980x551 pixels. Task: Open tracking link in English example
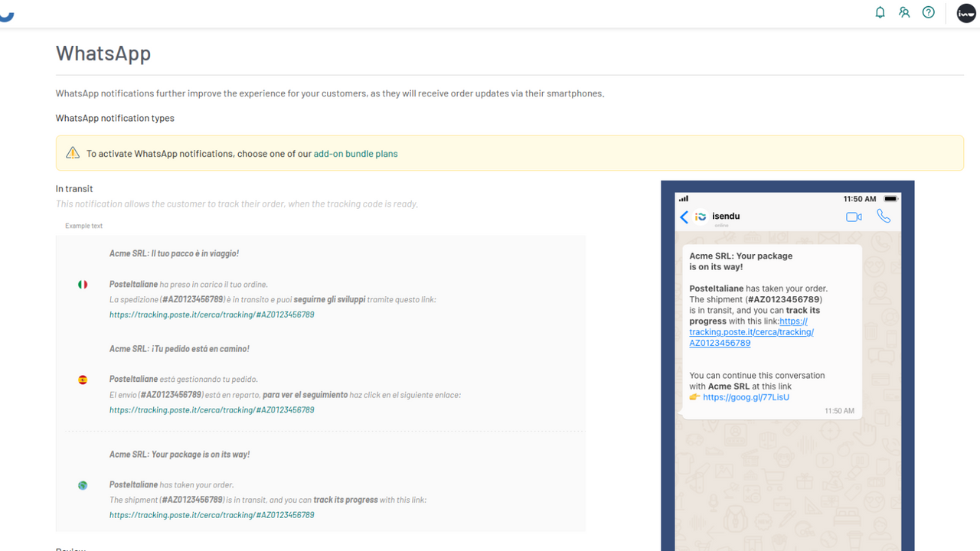pos(211,515)
